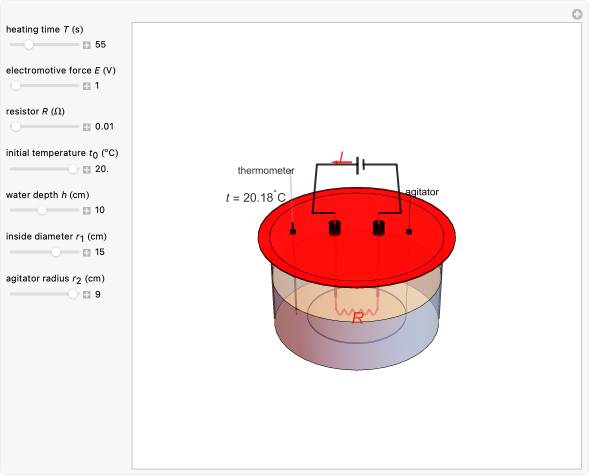Click the temperature reading t = 20.18 °C
Image resolution: width=589 pixels, height=476 pixels.
point(256,197)
